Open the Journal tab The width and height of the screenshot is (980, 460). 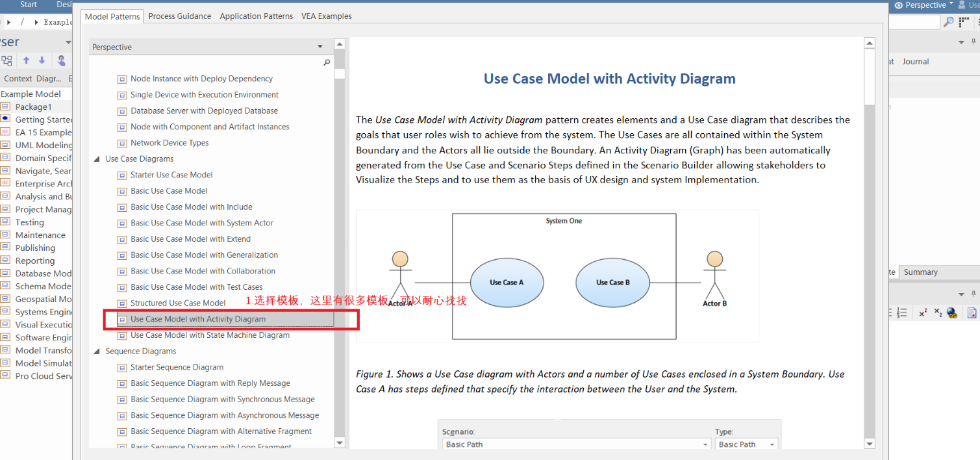click(916, 62)
